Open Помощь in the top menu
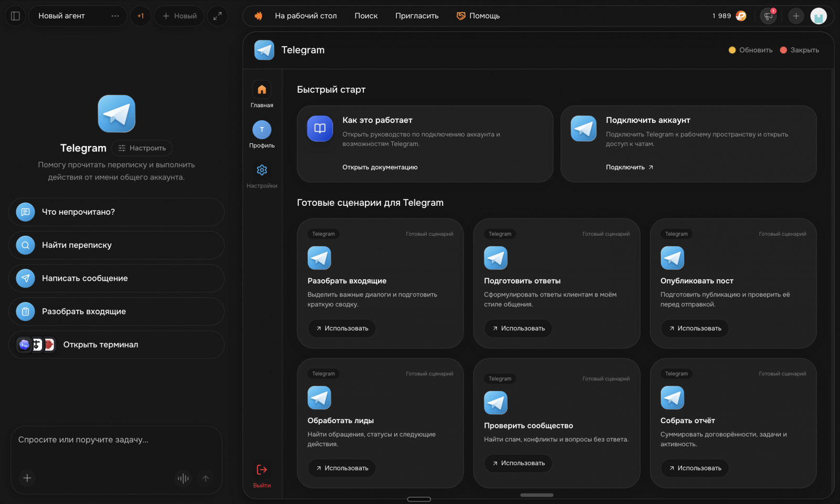This screenshot has width=840, height=504. tap(478, 16)
